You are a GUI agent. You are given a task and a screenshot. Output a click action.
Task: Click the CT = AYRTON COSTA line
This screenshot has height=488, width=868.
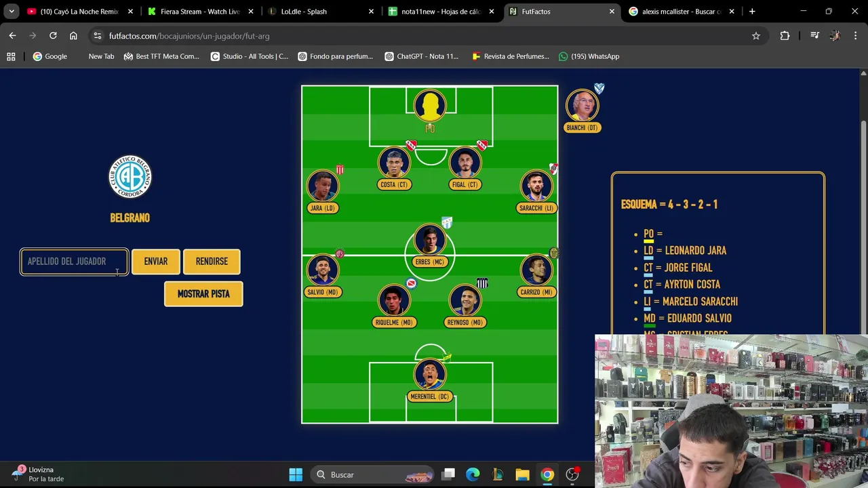(682, 285)
